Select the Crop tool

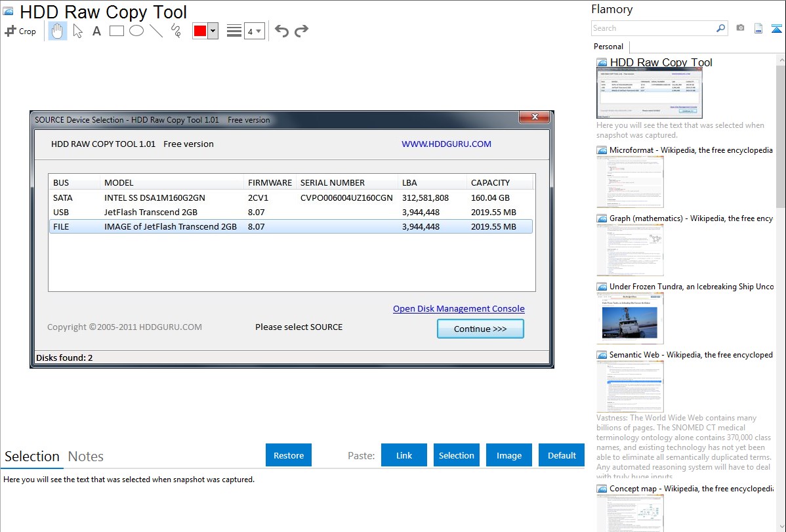coord(20,31)
